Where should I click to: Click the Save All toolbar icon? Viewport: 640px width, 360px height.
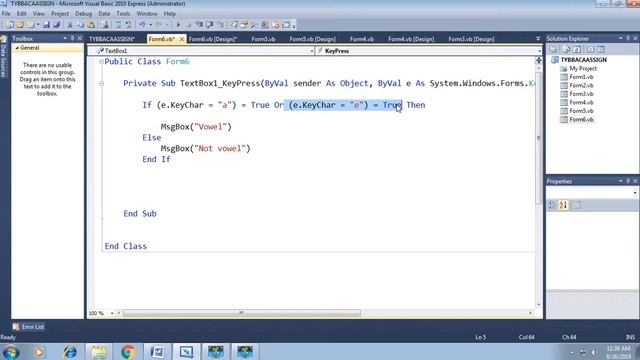pyautogui.click(x=56, y=25)
